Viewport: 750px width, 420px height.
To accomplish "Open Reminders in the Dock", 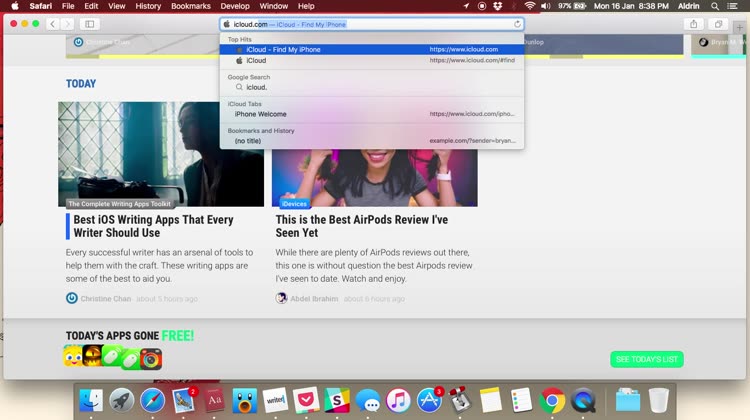I will pyautogui.click(x=521, y=400).
